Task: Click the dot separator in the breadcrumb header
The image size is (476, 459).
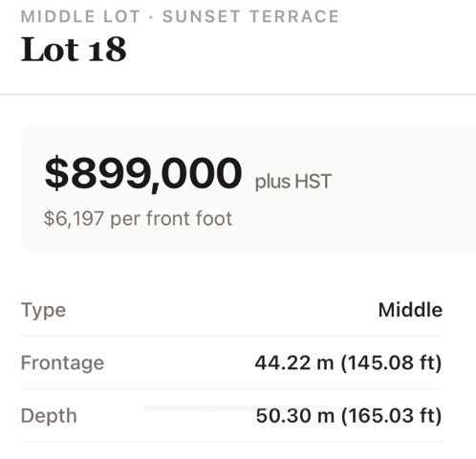Action: (151, 17)
